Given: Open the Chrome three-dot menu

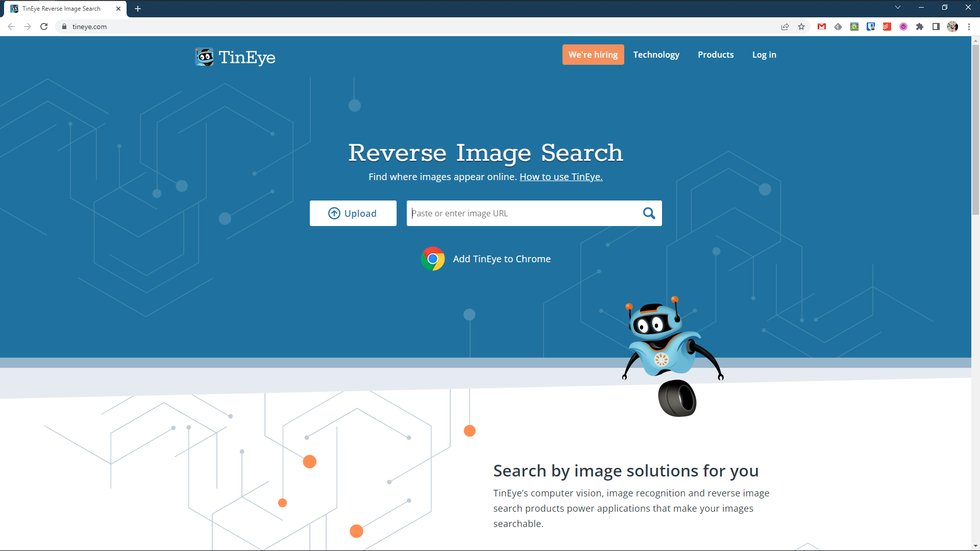Looking at the screenshot, I should (x=969, y=27).
